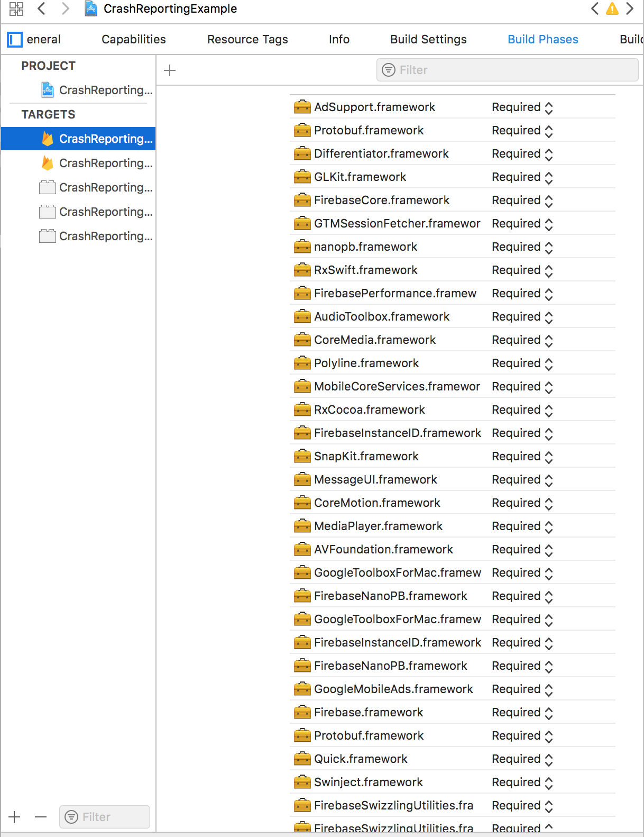Select CoreMotion.framework row
Screen dimensions: 644x837
[x=453, y=503]
